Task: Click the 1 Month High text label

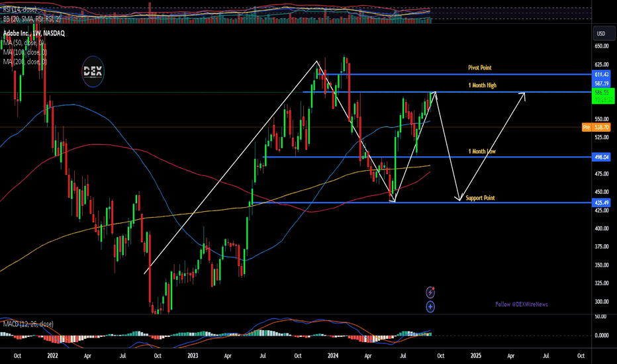Action: [x=482, y=85]
